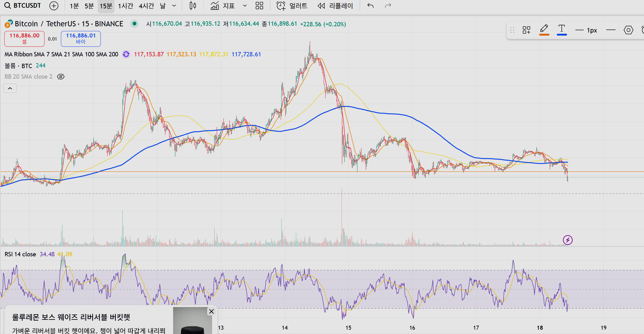Click the purple lightning bolt icon
The width and height of the screenshot is (644, 334).
568,240
